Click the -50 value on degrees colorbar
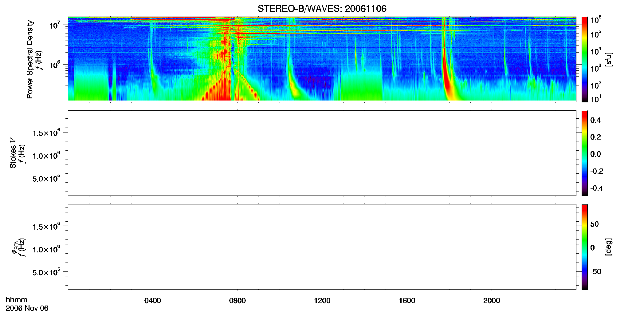 [x=596, y=272]
